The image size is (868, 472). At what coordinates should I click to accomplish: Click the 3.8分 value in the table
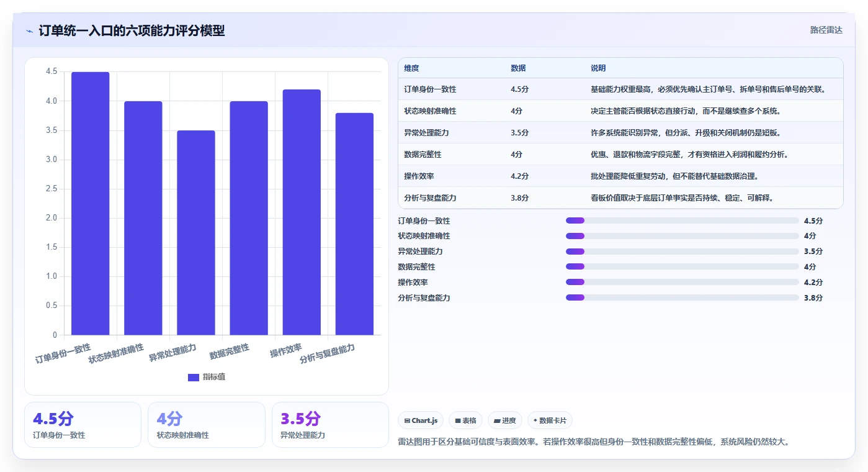[x=520, y=198]
